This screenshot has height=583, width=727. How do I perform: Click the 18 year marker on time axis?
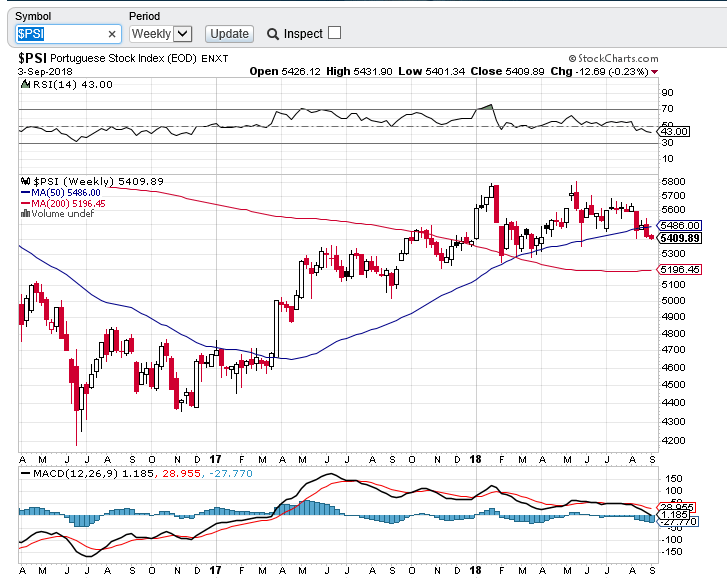[x=476, y=458]
